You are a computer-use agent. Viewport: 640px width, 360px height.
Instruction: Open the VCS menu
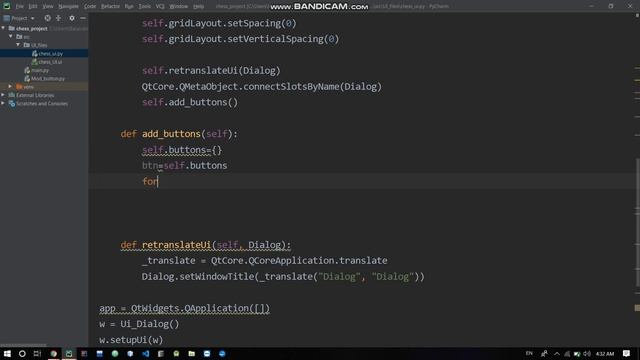point(160,7)
